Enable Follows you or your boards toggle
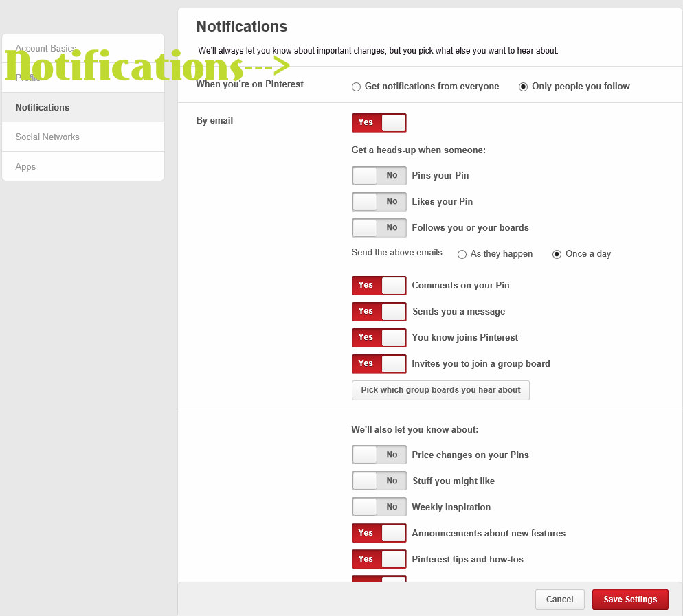This screenshot has height=616, width=683. 379,228
